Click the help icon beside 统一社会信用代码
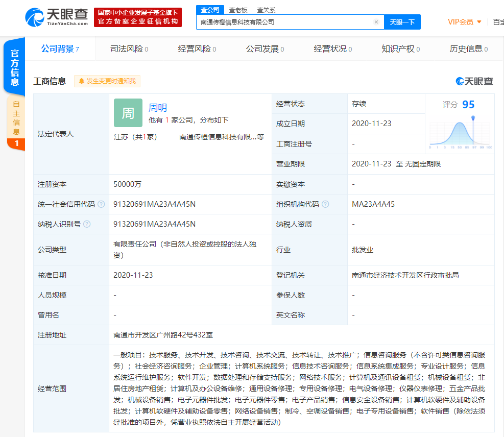Image resolution: width=504 pixels, height=437 pixels. coord(102,204)
